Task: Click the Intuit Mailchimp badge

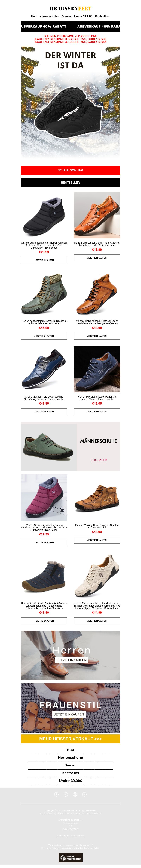Action: [x=71, y=858]
